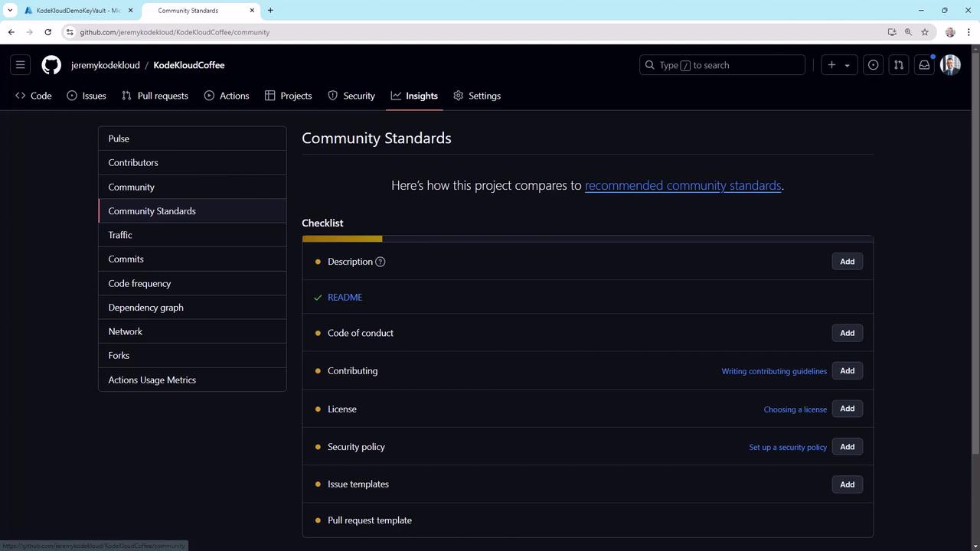Open the Actions repository tab
Image resolution: width=980 pixels, height=551 pixels.
(x=227, y=96)
